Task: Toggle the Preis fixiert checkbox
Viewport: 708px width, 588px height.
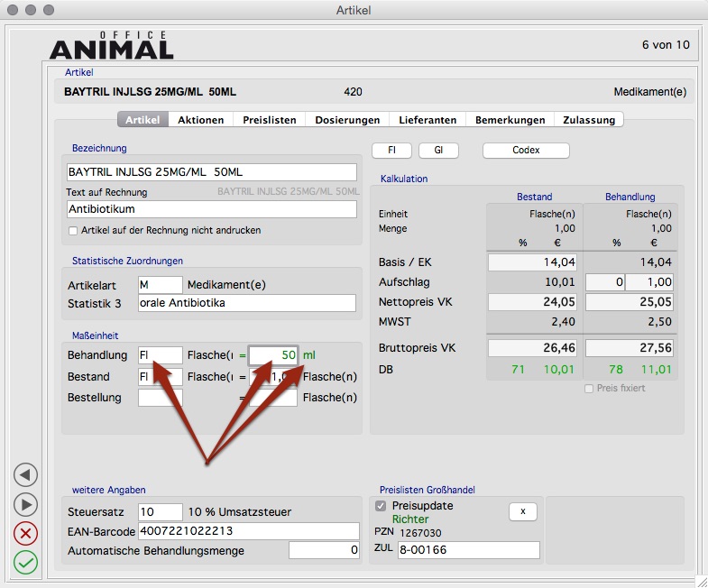Action: click(589, 389)
